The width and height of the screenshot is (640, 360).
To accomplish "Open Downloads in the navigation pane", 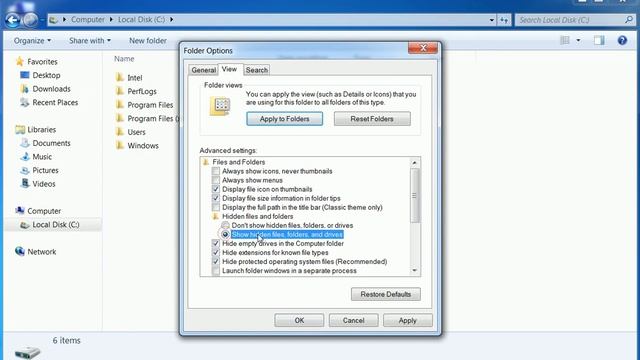I will [51, 89].
